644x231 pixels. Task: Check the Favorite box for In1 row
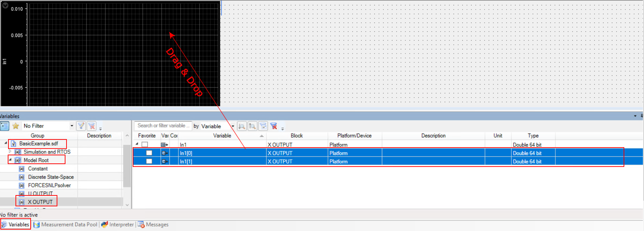(145, 145)
